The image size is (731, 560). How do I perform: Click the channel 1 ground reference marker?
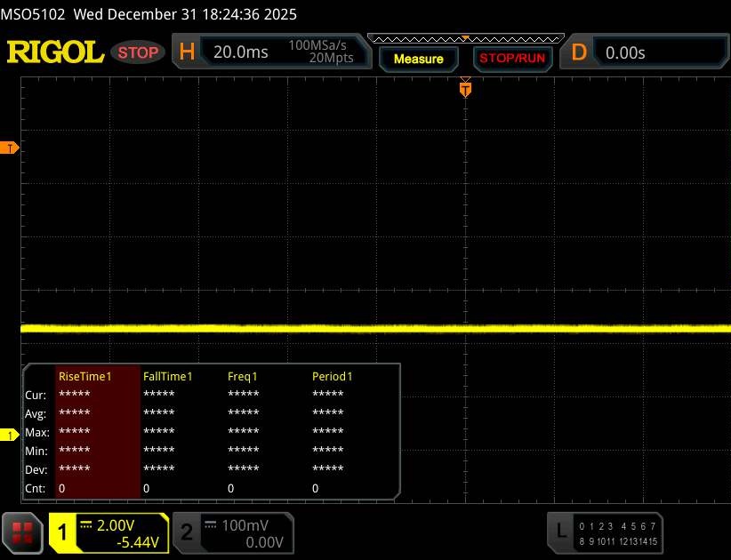click(11, 435)
